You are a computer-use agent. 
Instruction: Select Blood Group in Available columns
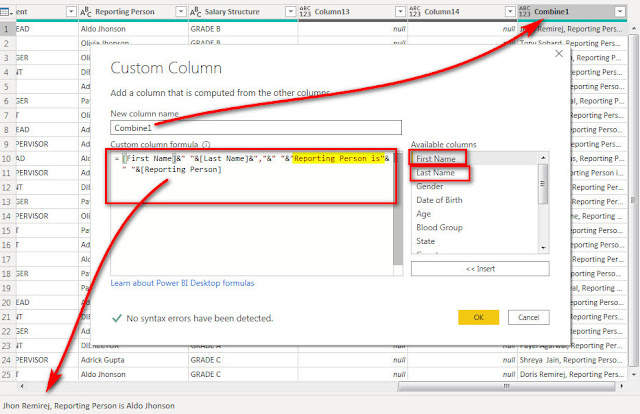coord(439,227)
